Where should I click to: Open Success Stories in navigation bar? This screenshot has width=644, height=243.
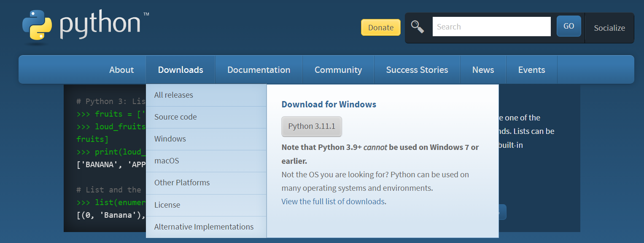[417, 70]
